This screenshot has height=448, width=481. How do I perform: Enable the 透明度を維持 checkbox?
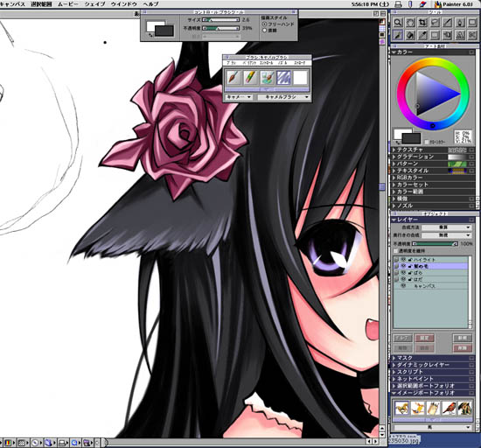point(395,251)
